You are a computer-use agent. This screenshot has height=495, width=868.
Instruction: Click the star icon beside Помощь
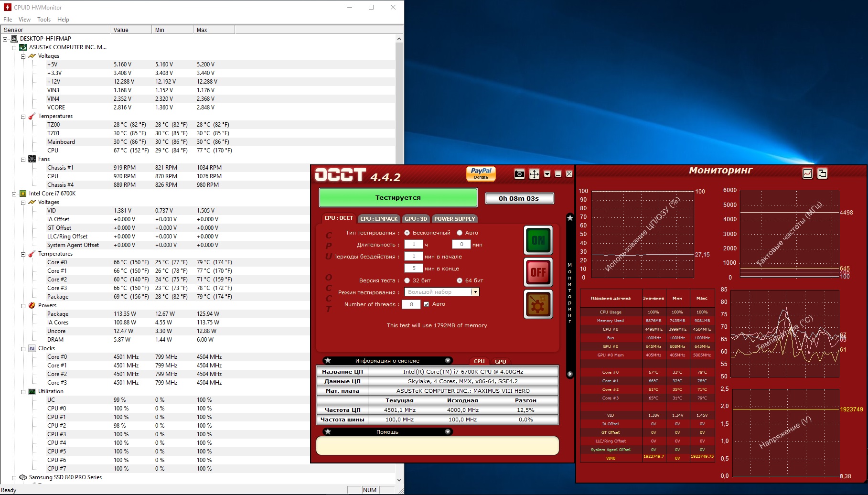point(328,432)
